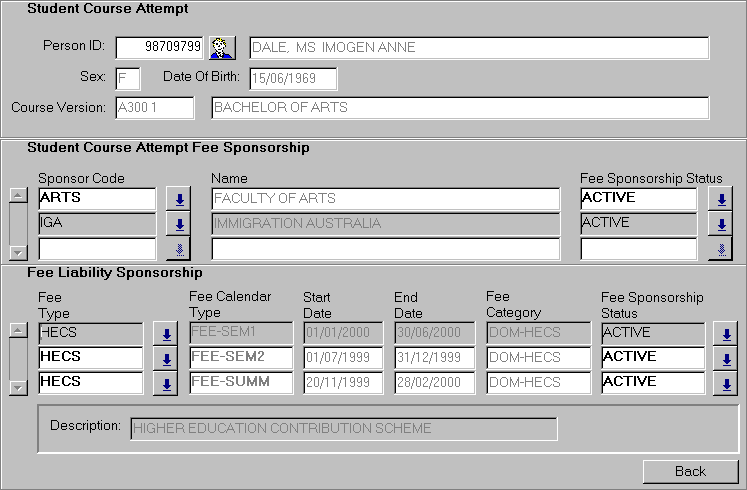Click the arrow beside the empty sponsor code row
747x490 pixels.
coord(180,249)
